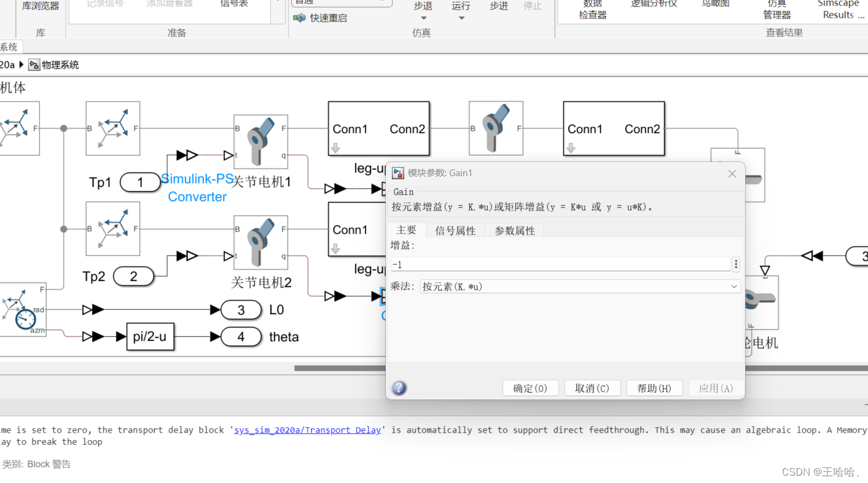Select the Tp1 inport block 1
Image resolution: width=868 pixels, height=483 pixels.
coord(140,182)
